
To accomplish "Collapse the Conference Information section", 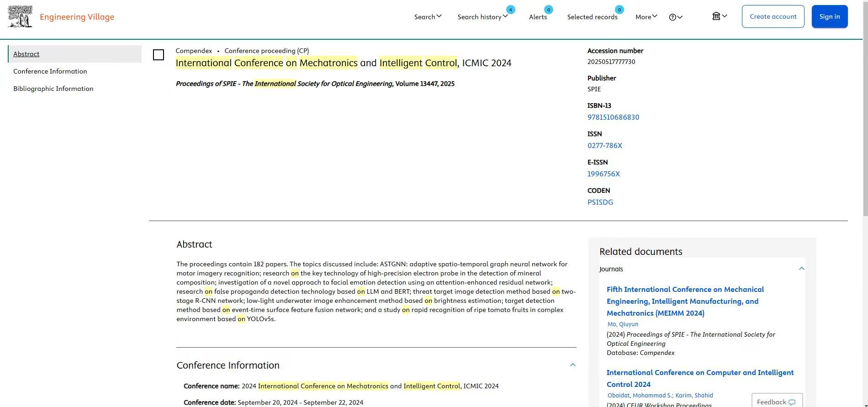I will (573, 365).
